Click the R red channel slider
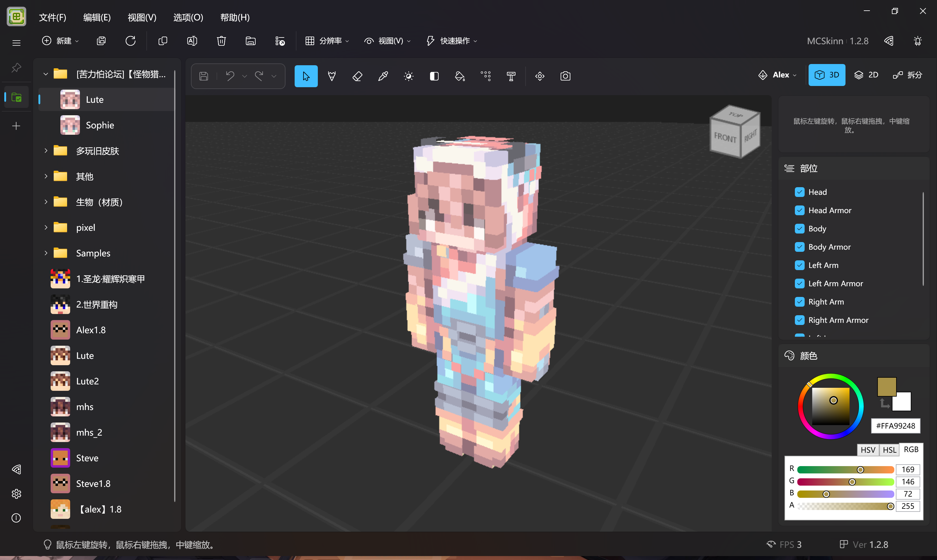This screenshot has width=937, height=560. click(845, 469)
